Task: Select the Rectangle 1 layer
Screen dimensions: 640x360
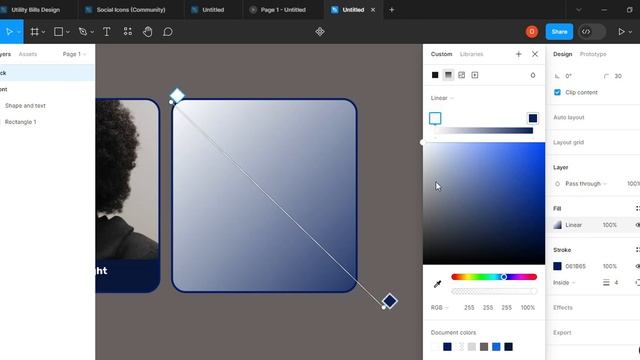Action: [20, 122]
